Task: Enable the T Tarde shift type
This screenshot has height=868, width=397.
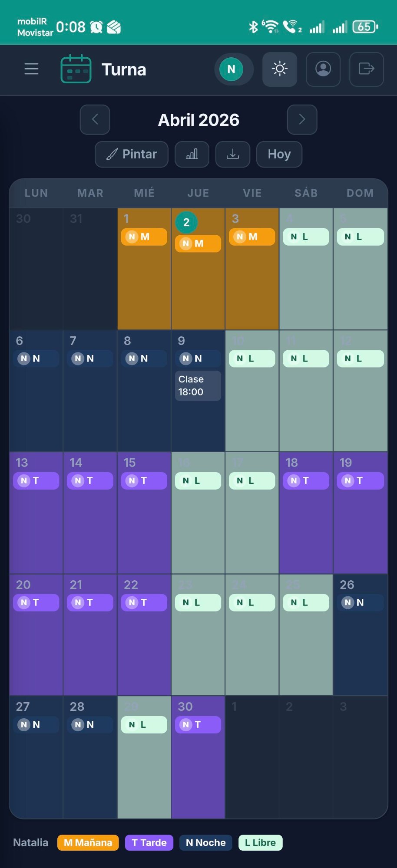Action: 149,842
